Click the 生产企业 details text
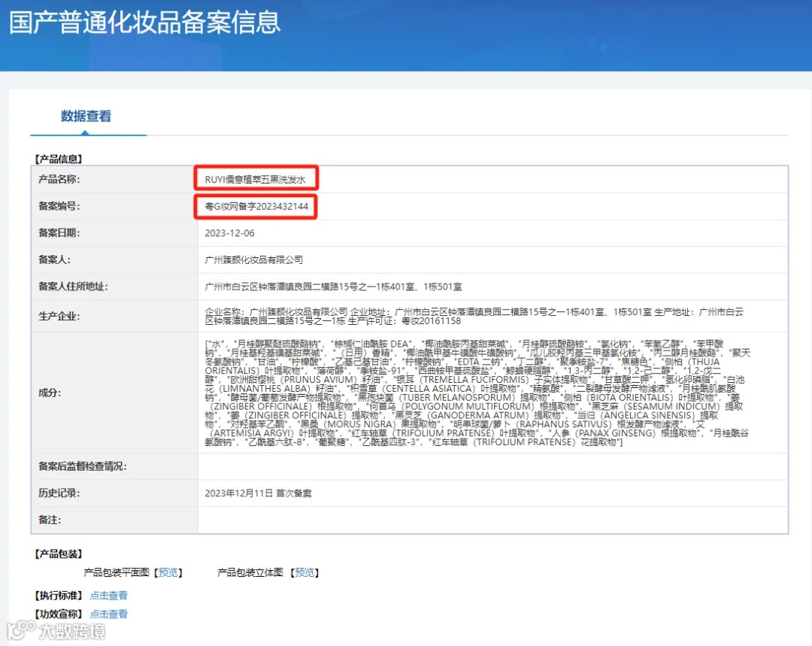The height and width of the screenshot is (646, 812). (474, 316)
